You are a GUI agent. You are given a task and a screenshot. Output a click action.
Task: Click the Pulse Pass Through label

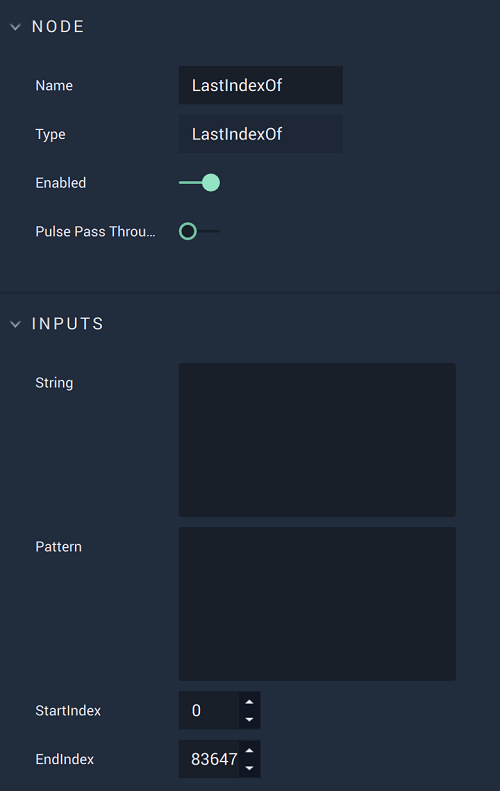tap(95, 232)
